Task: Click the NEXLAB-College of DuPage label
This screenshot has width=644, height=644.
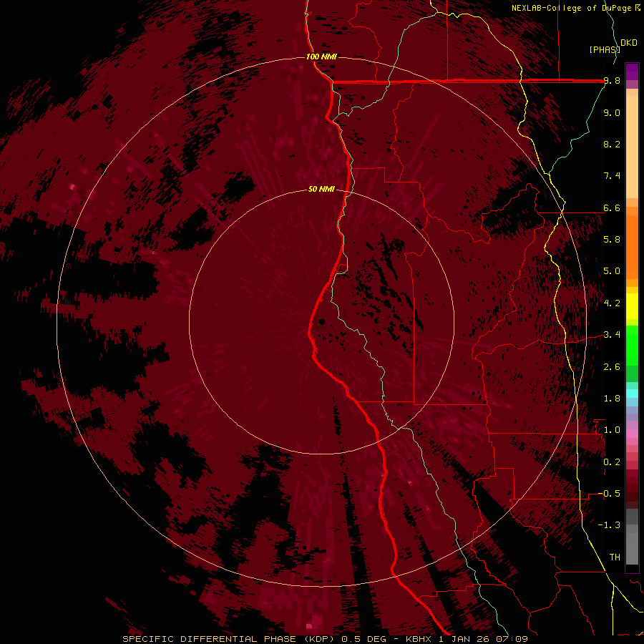Action: tap(572, 8)
